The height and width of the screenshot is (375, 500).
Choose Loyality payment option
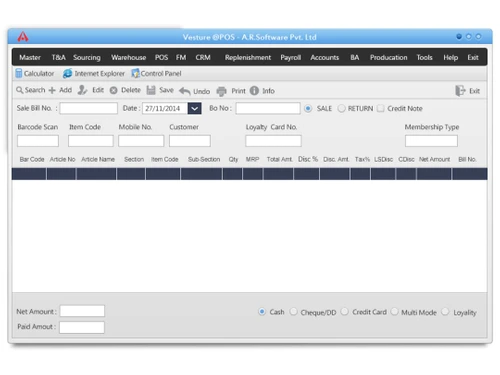click(445, 312)
